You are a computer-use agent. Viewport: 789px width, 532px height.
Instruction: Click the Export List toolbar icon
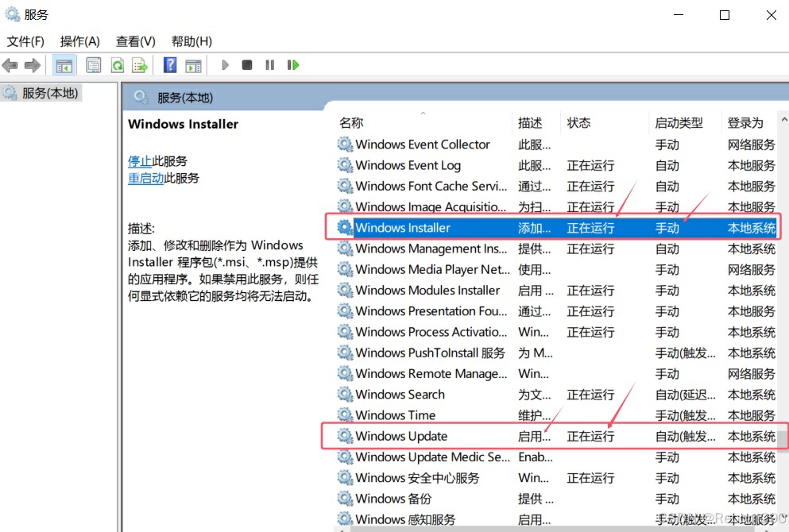click(139, 65)
